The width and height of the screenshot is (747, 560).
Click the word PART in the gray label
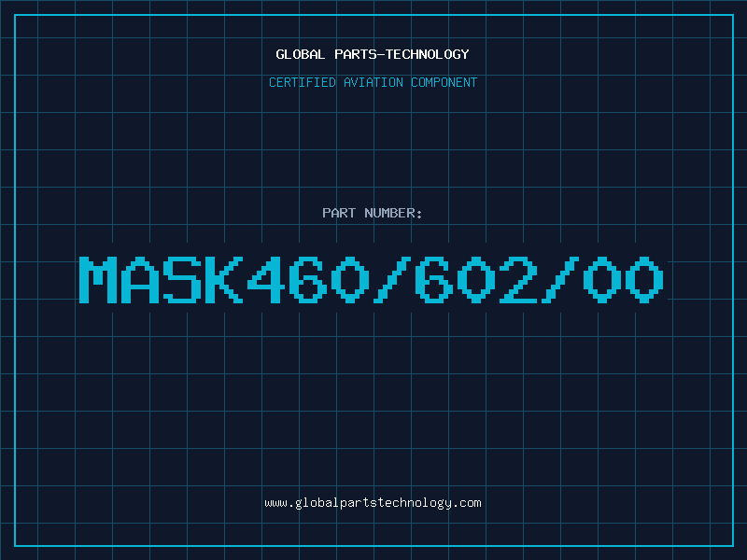coord(339,213)
